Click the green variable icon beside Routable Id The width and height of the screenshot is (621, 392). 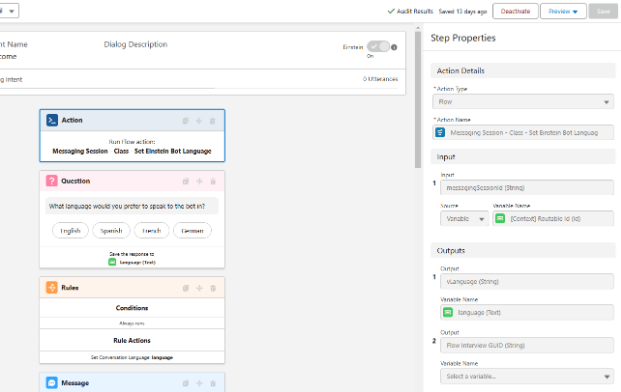(500, 218)
